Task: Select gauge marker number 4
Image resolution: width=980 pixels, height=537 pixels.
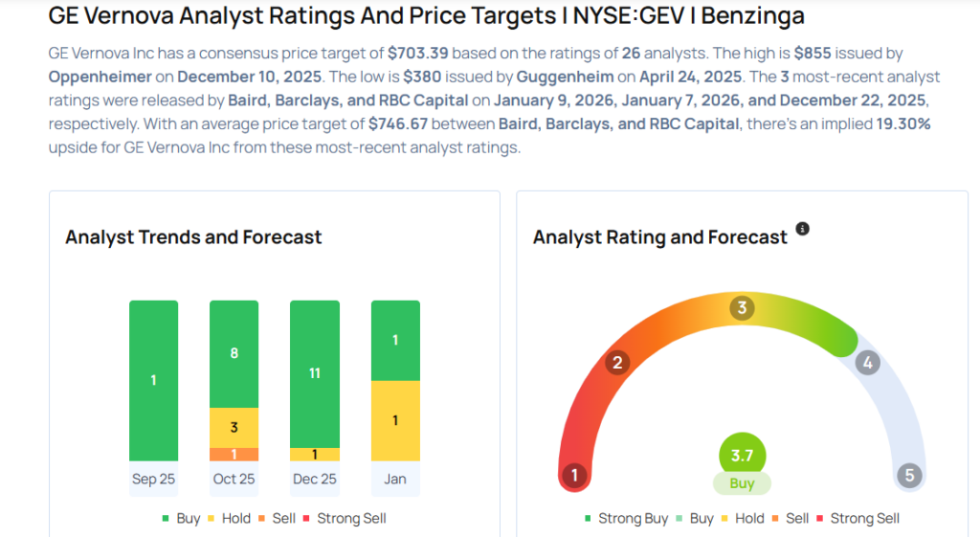Action: [x=867, y=363]
